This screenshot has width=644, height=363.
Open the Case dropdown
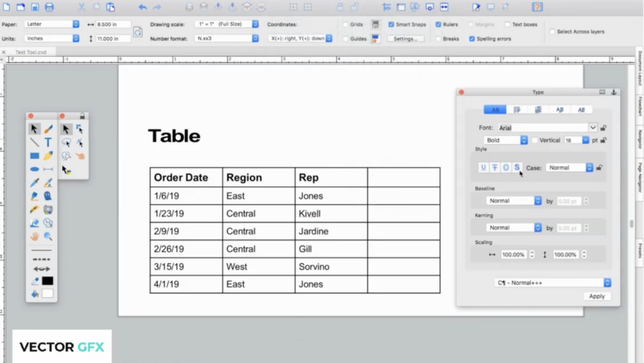(570, 168)
